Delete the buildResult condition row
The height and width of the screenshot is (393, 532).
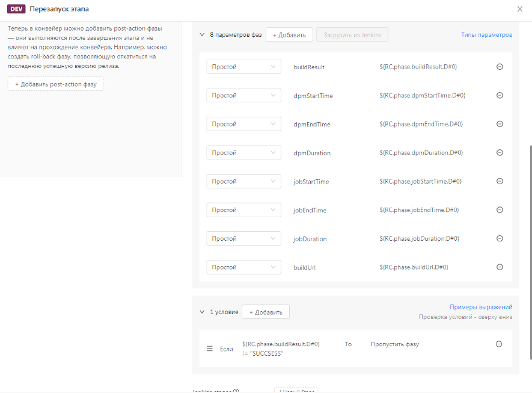pyautogui.click(x=498, y=344)
